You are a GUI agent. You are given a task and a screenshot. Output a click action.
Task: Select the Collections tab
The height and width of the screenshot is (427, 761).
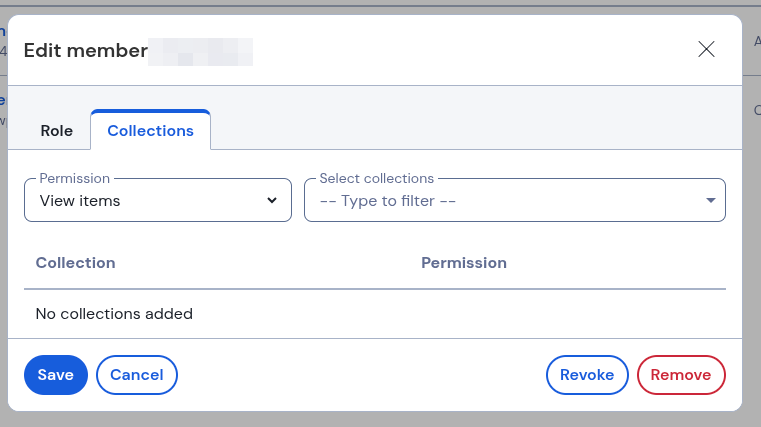pos(150,130)
